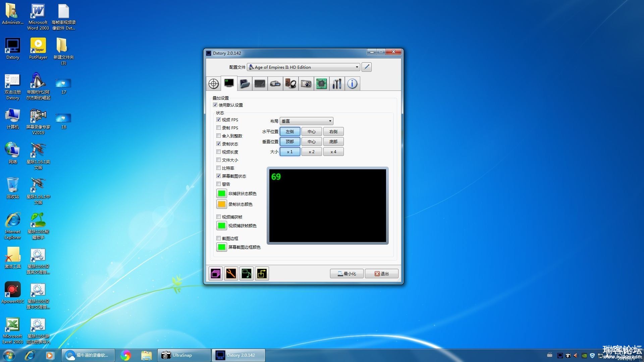Screen dimensions: 644x362
Task: Click the pencil edit profile button
Action: tap(367, 67)
